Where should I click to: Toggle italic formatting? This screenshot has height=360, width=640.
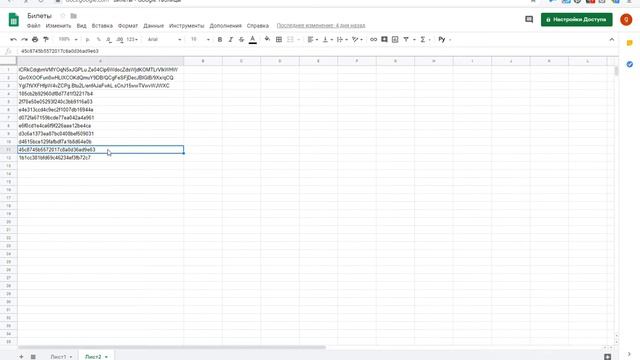(x=231, y=40)
